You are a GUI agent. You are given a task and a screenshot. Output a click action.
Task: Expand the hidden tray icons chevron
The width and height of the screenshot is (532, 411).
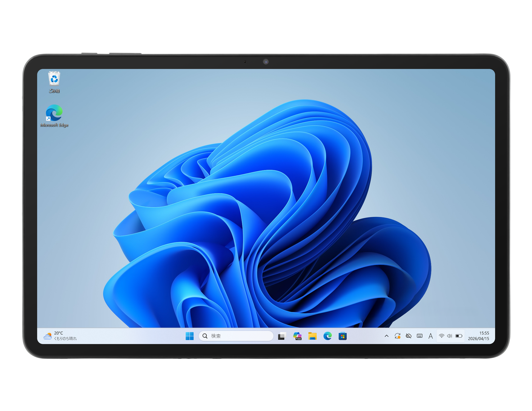tap(387, 336)
